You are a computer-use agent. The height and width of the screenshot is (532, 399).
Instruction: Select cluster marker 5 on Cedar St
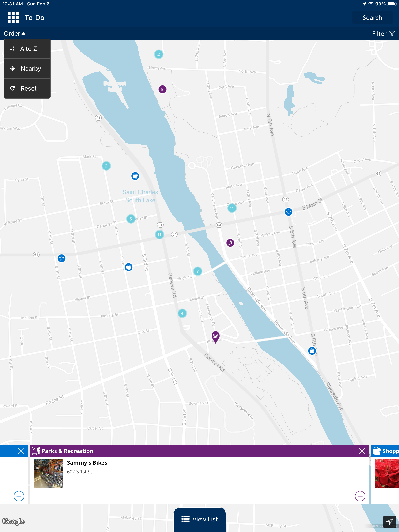pos(131,219)
